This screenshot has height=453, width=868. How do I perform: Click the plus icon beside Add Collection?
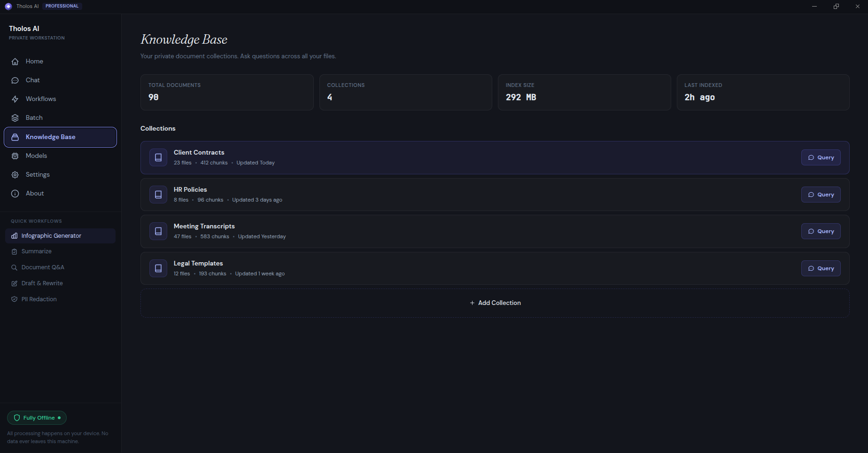point(472,303)
